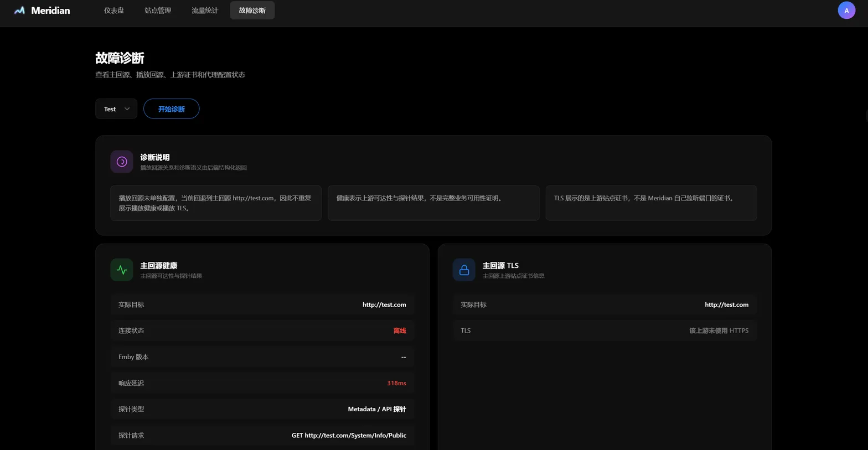
Task: Click the note starting with 健康表示上游可达性
Action: (433, 203)
